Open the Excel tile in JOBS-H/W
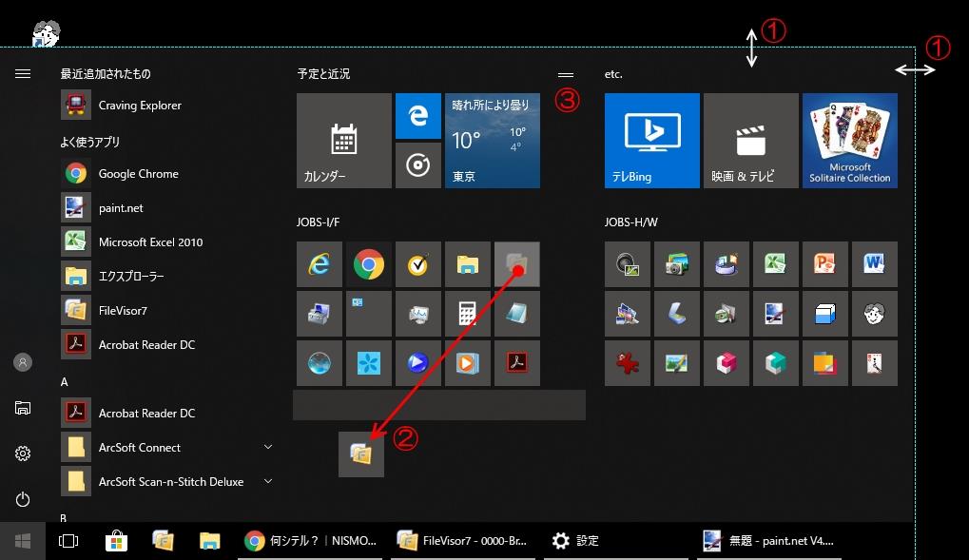Viewport: 969px width, 560px height. (776, 264)
